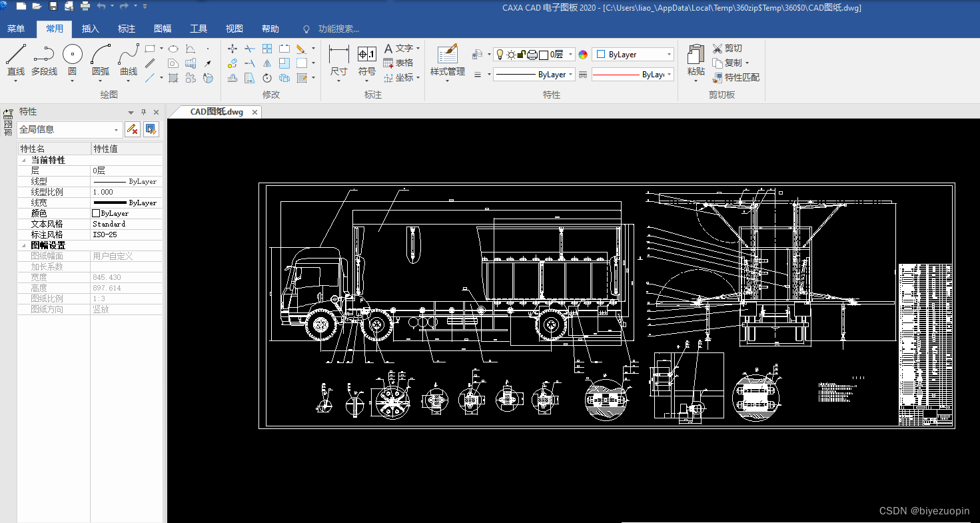The image size is (980, 523).
Task: Select the 圆 (Circle) drawing tool
Action: click(72, 55)
